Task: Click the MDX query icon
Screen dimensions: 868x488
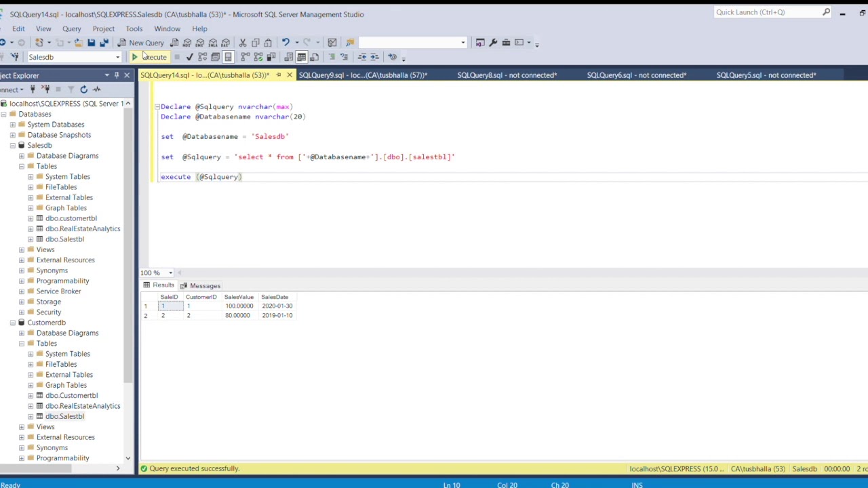Action: (x=187, y=43)
